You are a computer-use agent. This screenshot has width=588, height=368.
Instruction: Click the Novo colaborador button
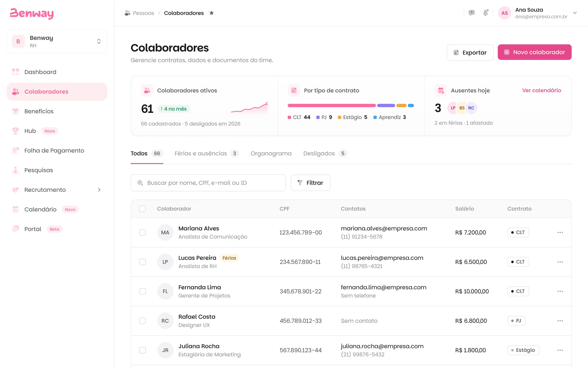[x=534, y=52]
